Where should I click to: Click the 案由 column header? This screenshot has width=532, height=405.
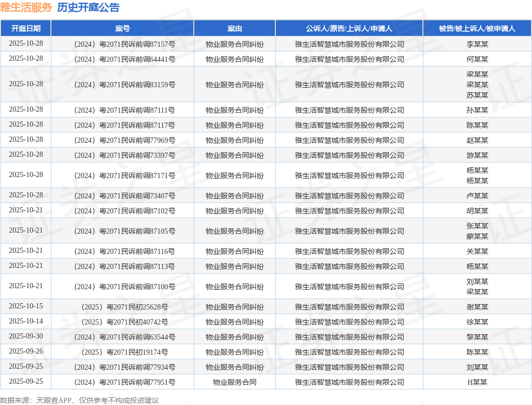234,29
